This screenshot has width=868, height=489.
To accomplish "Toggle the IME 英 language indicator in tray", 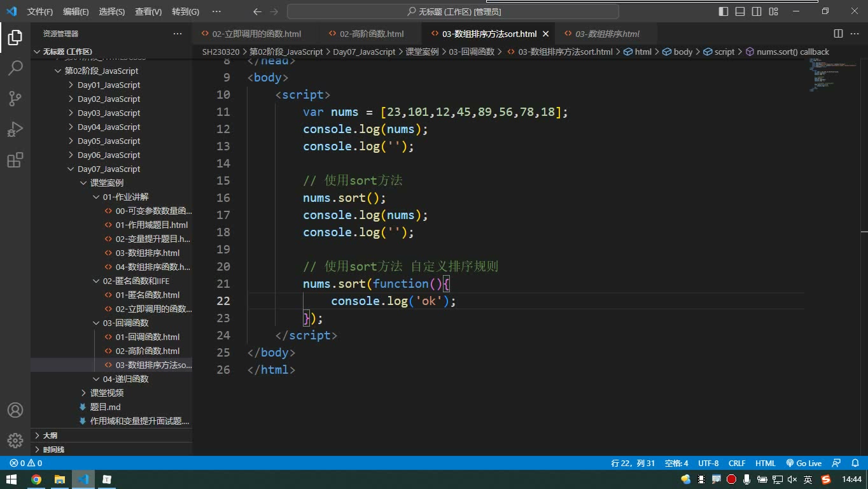I will [808, 479].
